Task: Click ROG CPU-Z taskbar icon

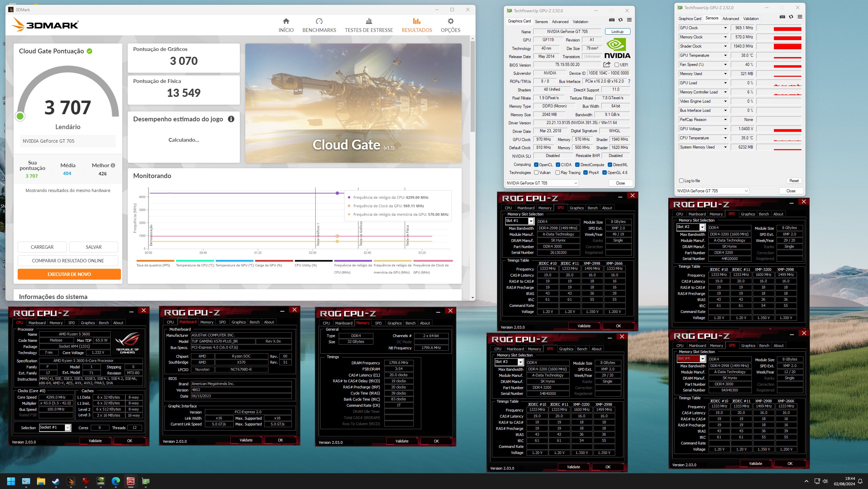Action: coord(131,481)
